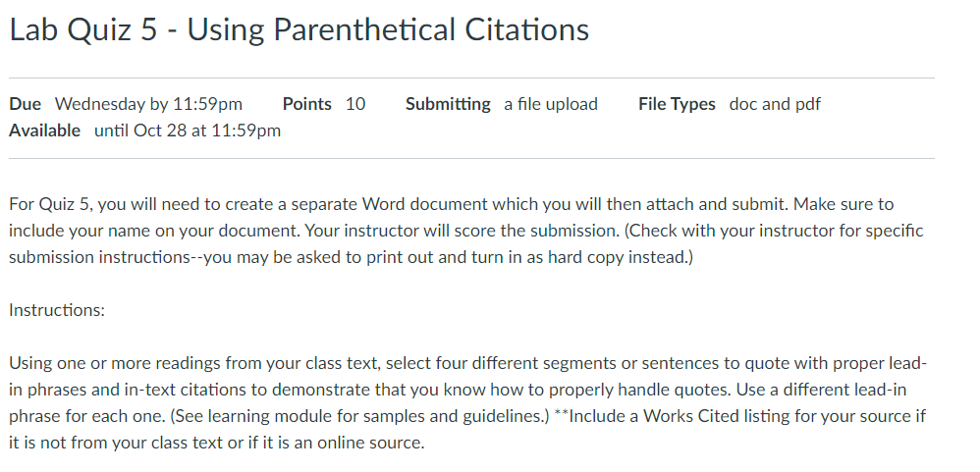980x472 pixels.
Task: Click the words 'separate Word document'
Action: pos(390,204)
